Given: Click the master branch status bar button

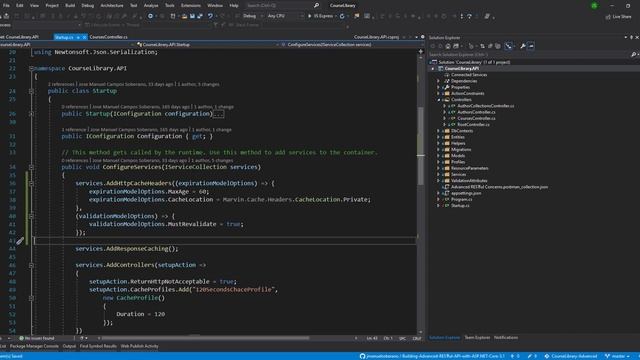Looking at the screenshot, I should tap(618, 356).
